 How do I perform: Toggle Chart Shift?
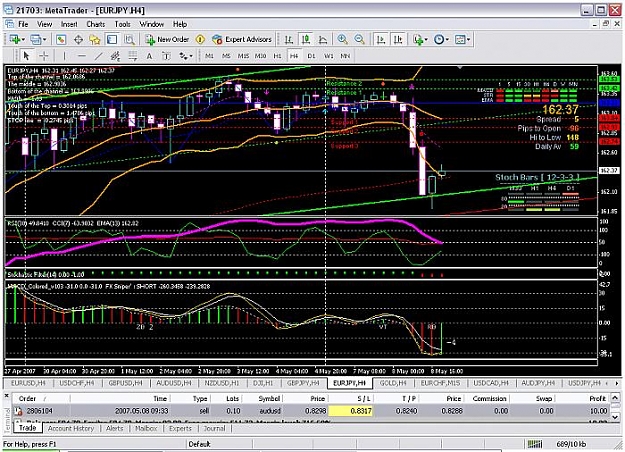point(398,39)
